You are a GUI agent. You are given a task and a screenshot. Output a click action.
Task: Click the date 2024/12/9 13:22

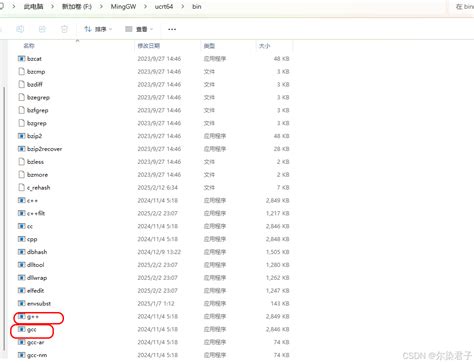point(159,252)
